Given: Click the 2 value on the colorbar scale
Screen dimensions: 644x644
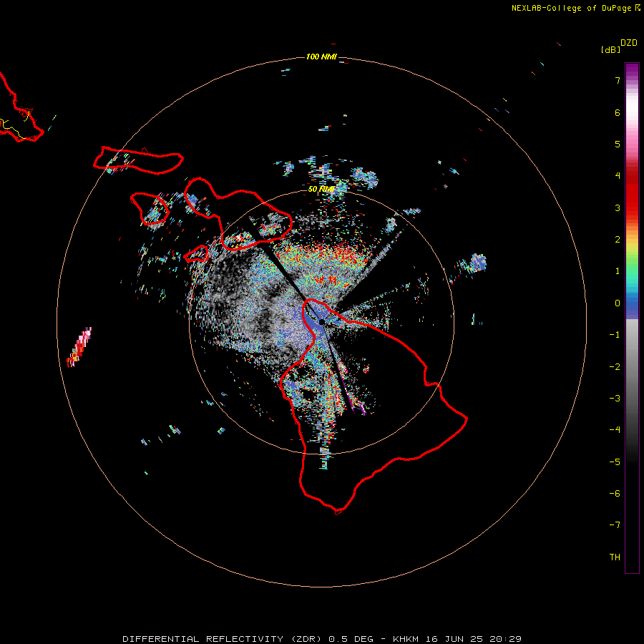Looking at the screenshot, I should pyautogui.click(x=618, y=240).
